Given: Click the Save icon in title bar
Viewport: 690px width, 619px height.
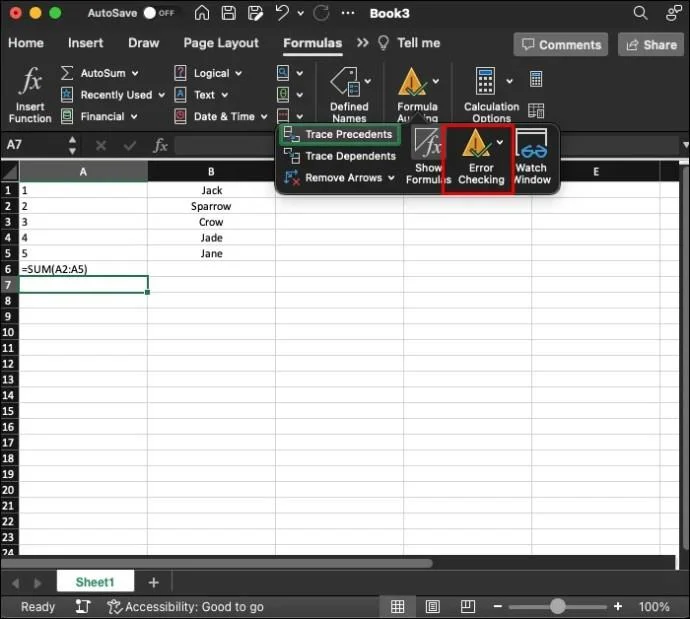Looking at the screenshot, I should 229,14.
